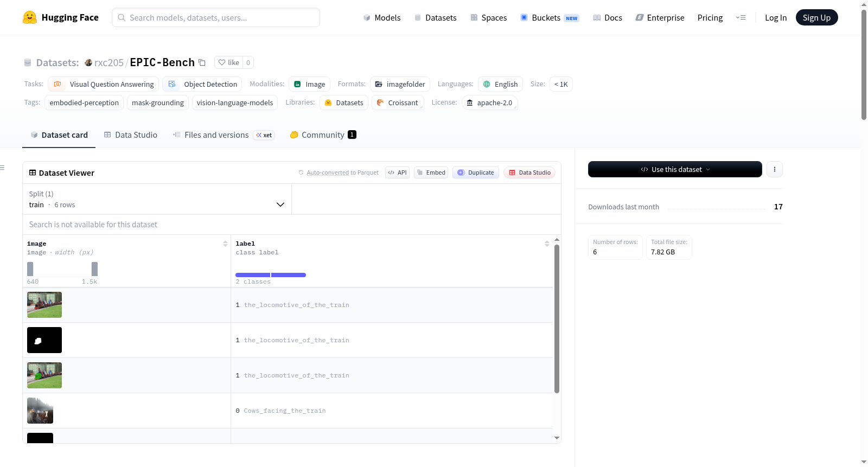This screenshot has width=868, height=467.
Task: Click the table scroll down arrow
Action: coord(557,438)
